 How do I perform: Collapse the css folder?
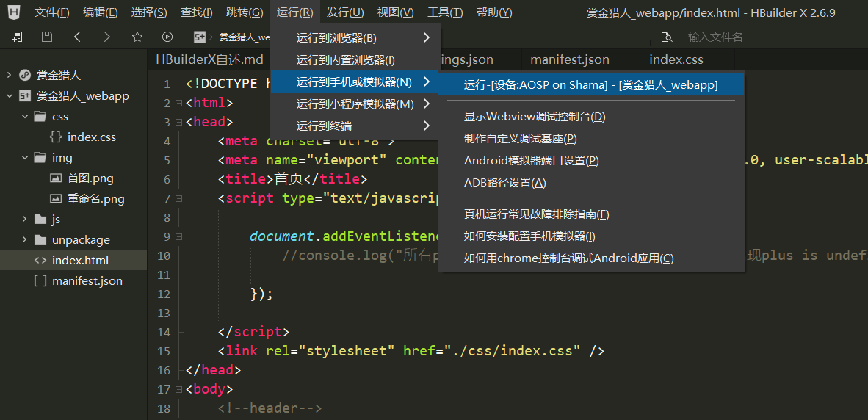[24, 117]
